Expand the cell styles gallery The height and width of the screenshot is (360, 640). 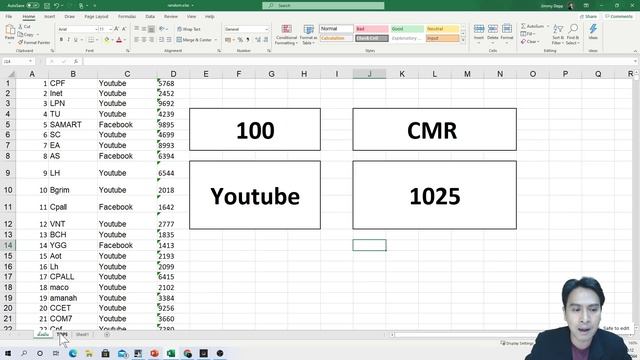(x=463, y=40)
